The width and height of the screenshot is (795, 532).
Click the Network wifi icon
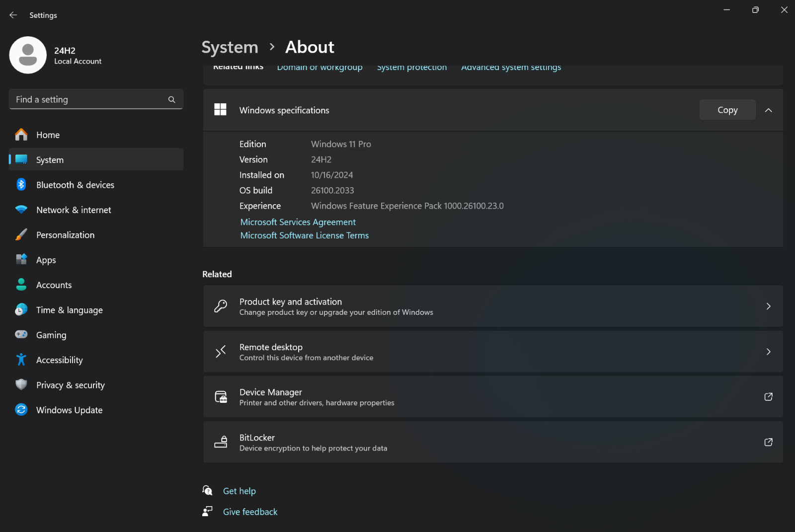[x=21, y=210]
